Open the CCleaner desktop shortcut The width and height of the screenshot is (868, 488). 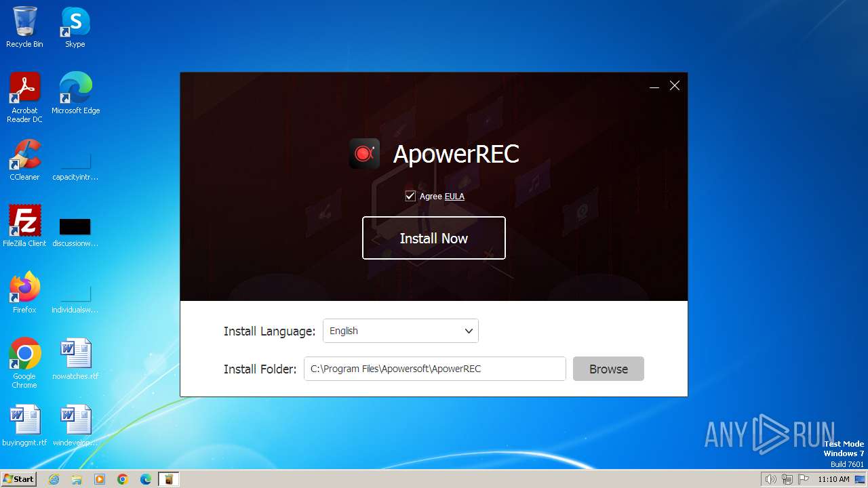point(24,160)
